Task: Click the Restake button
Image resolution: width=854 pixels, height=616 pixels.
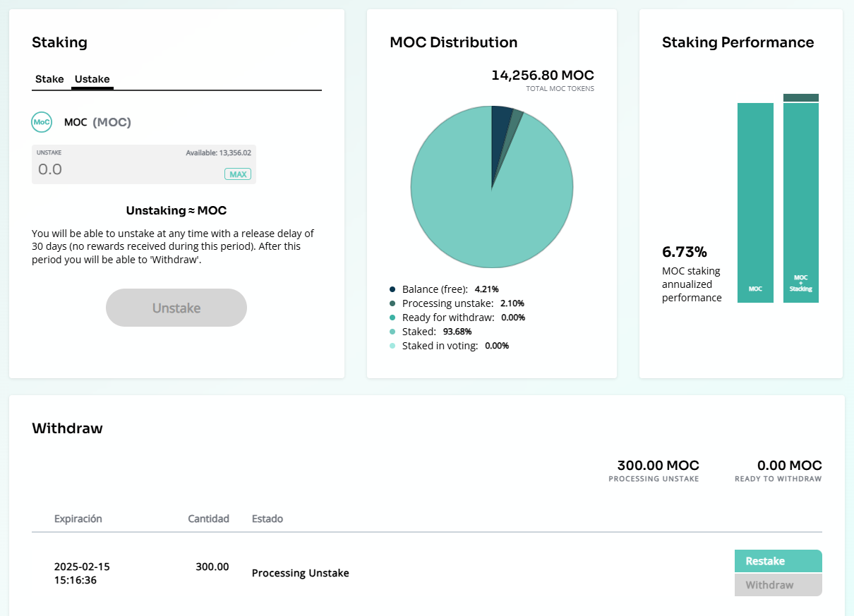Action: click(778, 561)
